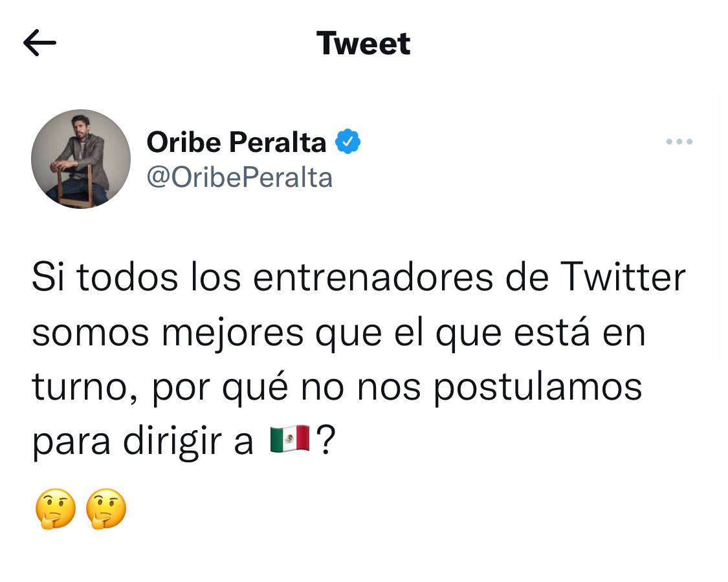Click the blue verified badge

(x=347, y=142)
